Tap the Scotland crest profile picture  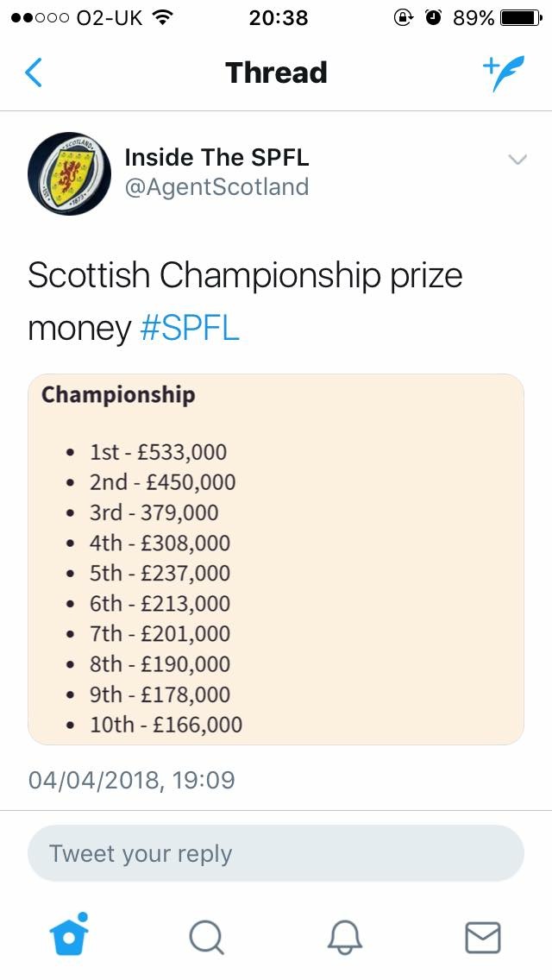click(69, 173)
